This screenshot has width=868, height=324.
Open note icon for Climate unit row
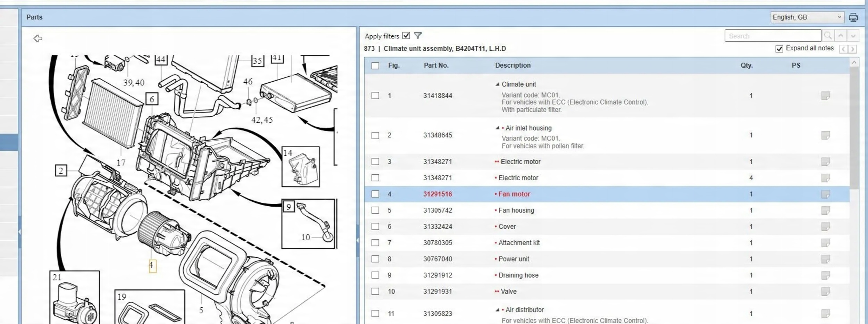pos(826,95)
